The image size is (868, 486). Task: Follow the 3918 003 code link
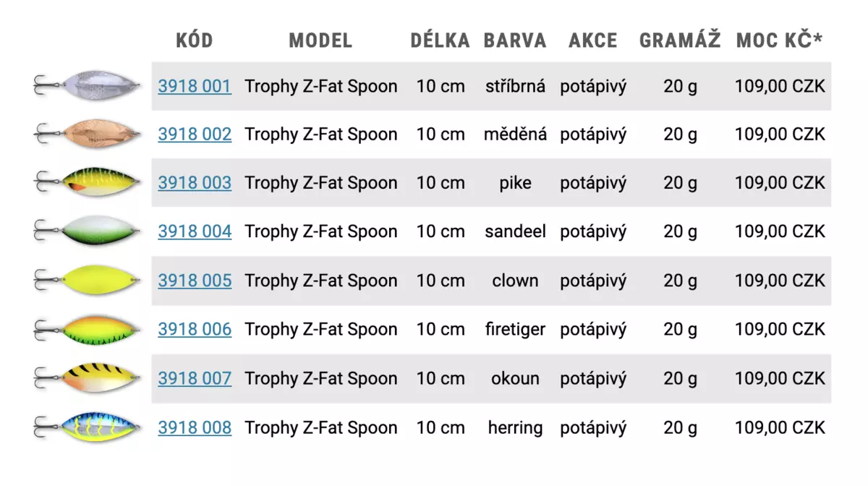[195, 183]
